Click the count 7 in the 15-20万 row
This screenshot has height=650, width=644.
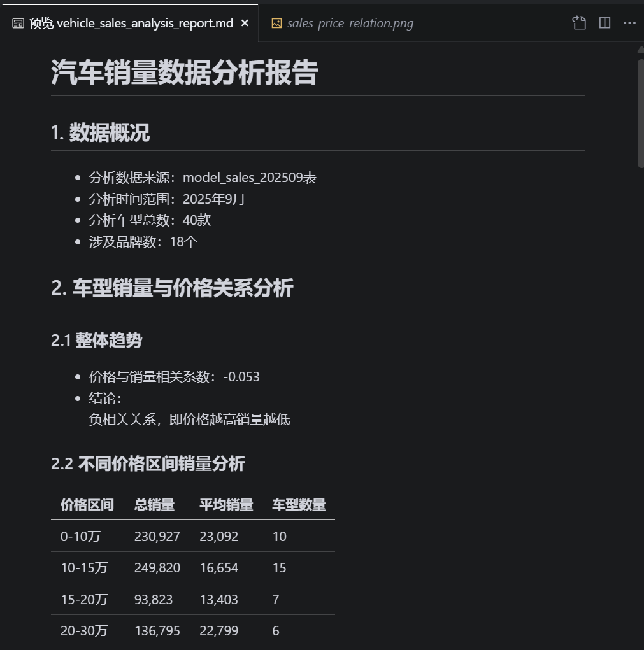click(276, 600)
